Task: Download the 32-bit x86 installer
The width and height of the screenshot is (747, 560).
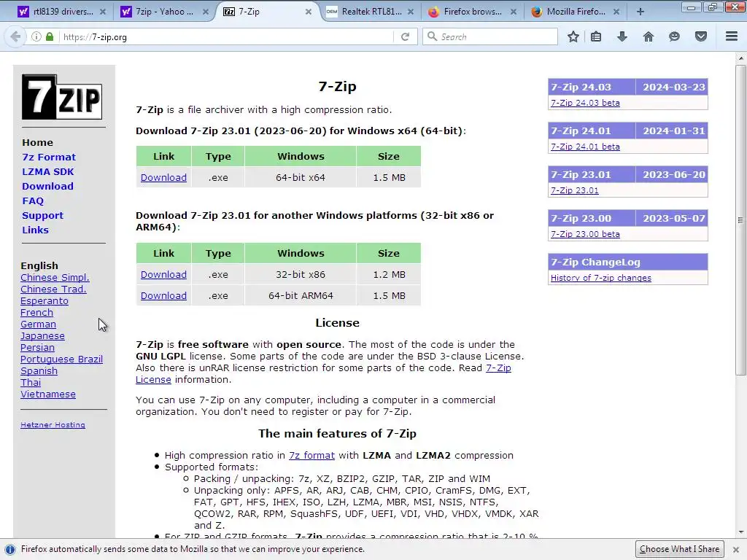Action: point(163,275)
